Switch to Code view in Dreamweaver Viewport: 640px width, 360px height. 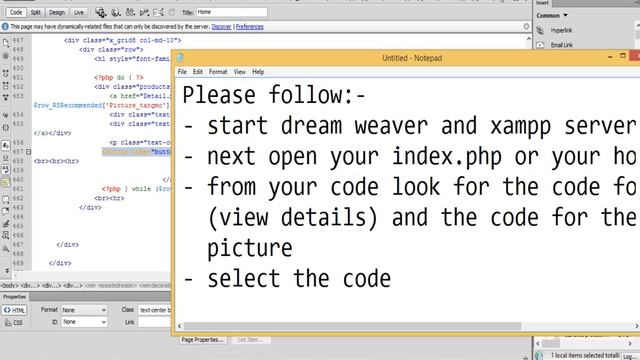point(16,12)
